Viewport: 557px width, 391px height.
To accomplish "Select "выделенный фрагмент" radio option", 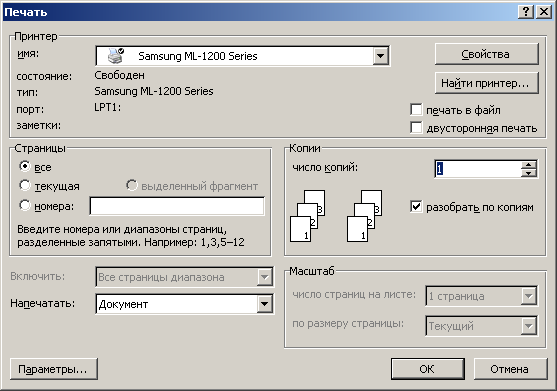I will tap(131, 185).
